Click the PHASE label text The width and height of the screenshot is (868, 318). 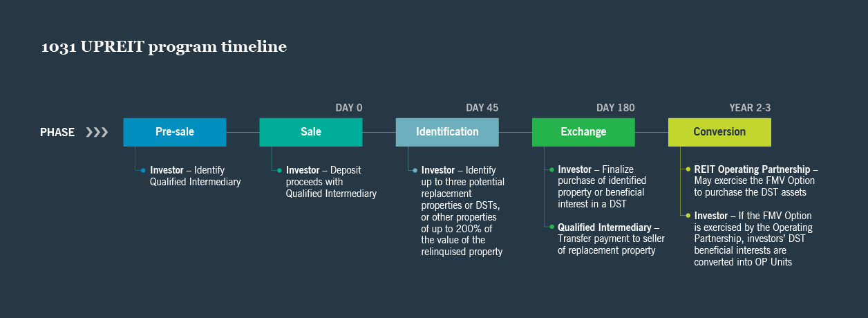(x=57, y=132)
